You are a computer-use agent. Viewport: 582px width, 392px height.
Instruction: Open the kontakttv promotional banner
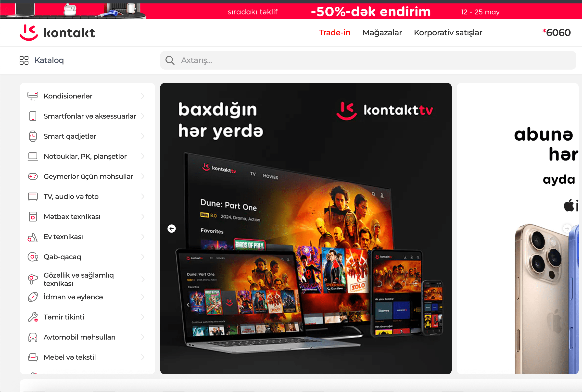(306, 229)
